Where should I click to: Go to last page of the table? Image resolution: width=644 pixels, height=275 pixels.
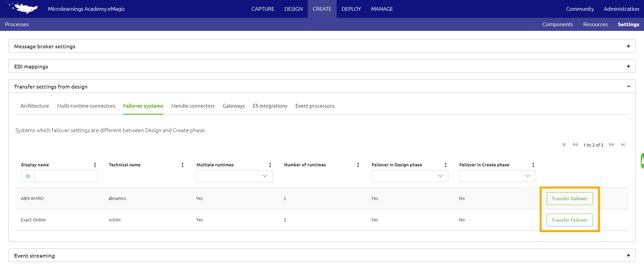click(623, 145)
